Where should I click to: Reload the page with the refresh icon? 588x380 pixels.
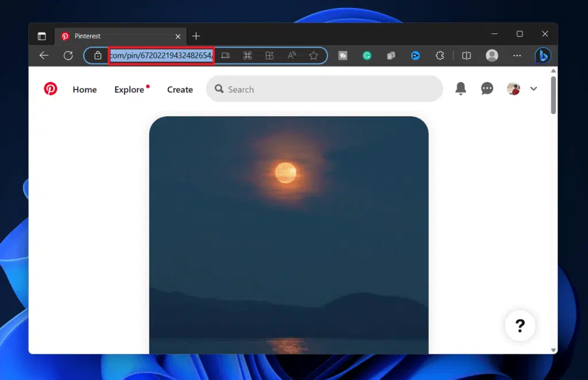click(68, 56)
